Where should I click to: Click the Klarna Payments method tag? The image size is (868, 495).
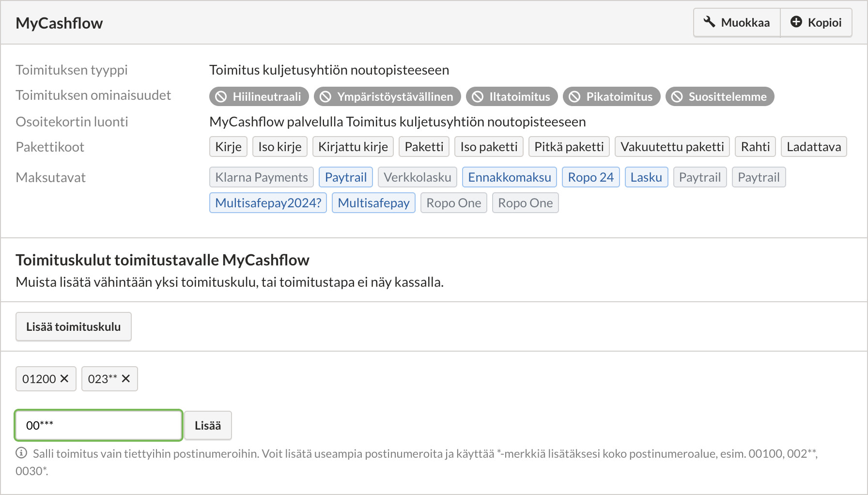262,177
